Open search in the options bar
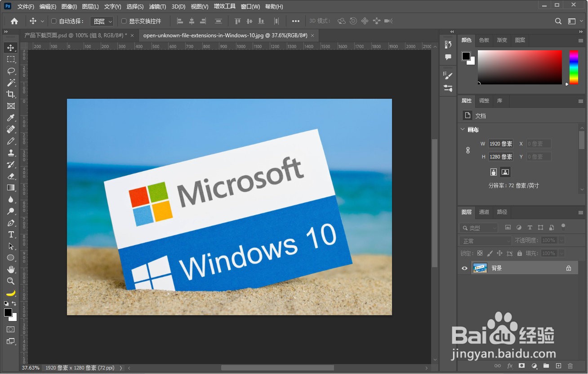This screenshot has width=588, height=374. (558, 21)
